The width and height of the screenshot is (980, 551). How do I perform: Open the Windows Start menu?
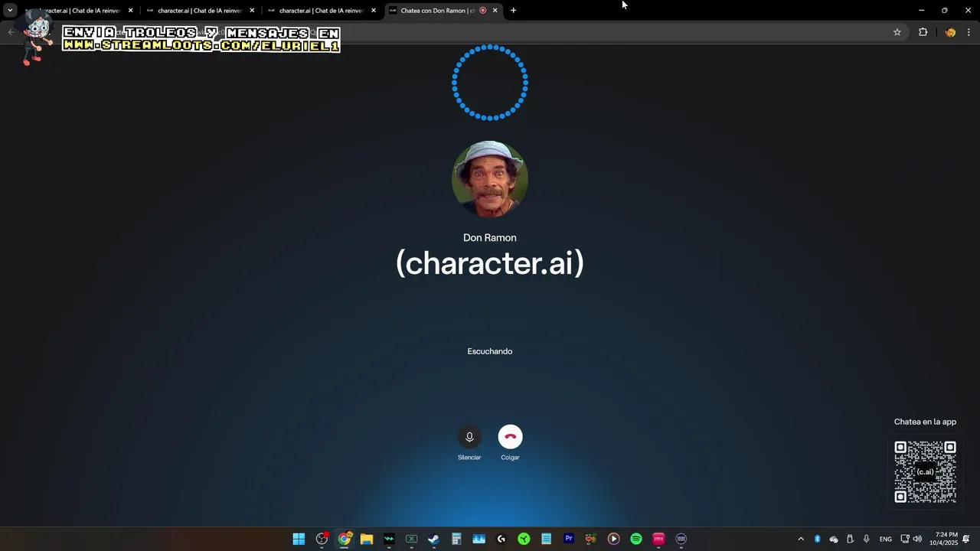pyautogui.click(x=299, y=539)
